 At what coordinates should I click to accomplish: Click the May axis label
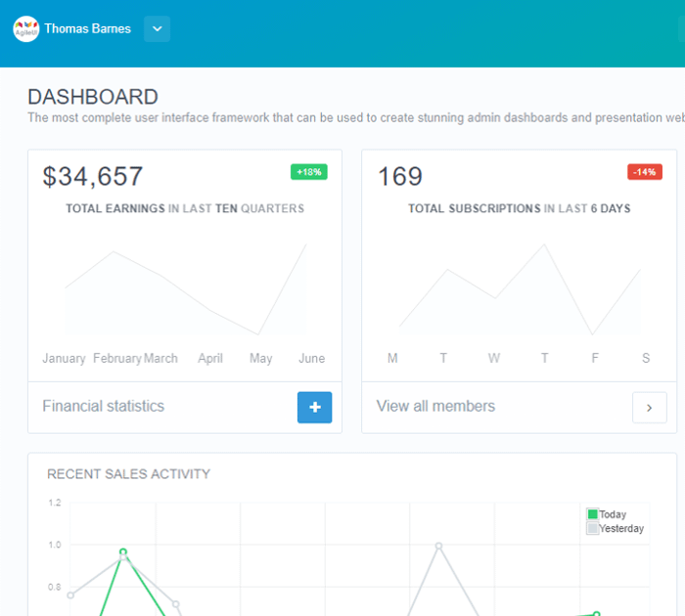(261, 359)
